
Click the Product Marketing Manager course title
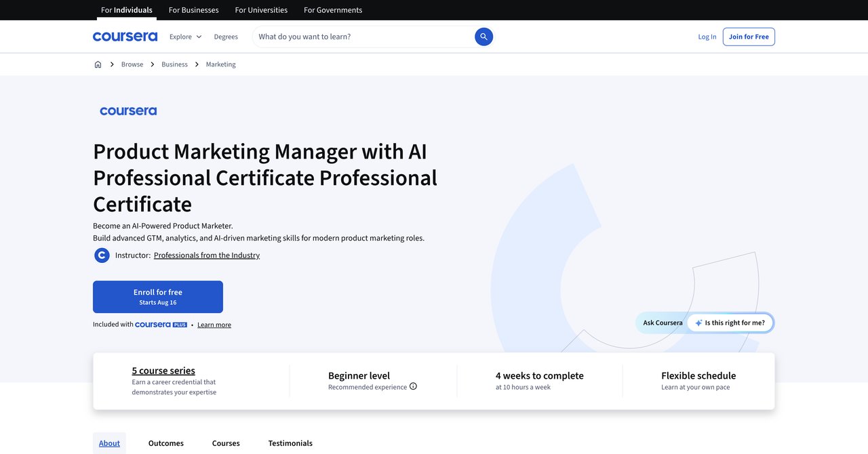[x=265, y=178]
